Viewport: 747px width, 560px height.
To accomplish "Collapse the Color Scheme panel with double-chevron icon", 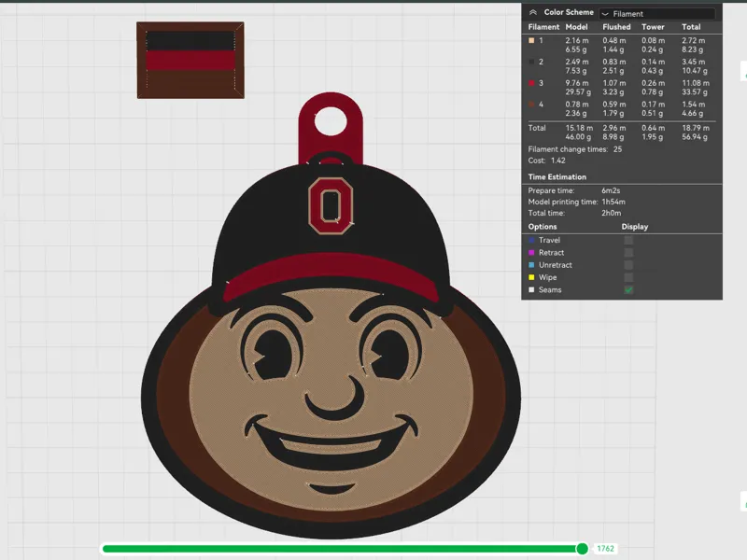I will pyautogui.click(x=533, y=12).
